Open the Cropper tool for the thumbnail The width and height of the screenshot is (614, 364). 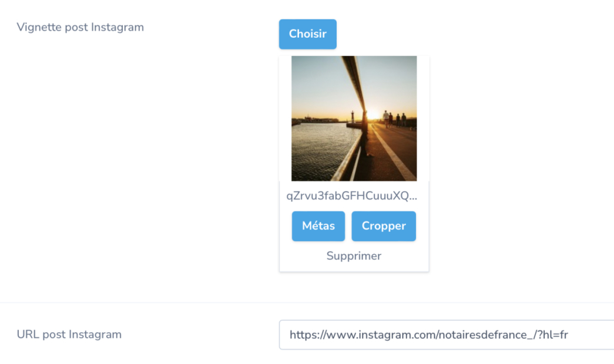pos(384,226)
